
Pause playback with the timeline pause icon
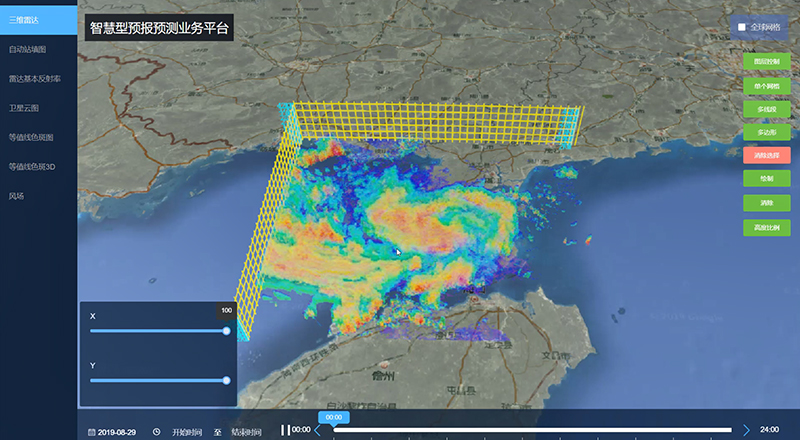(285, 430)
